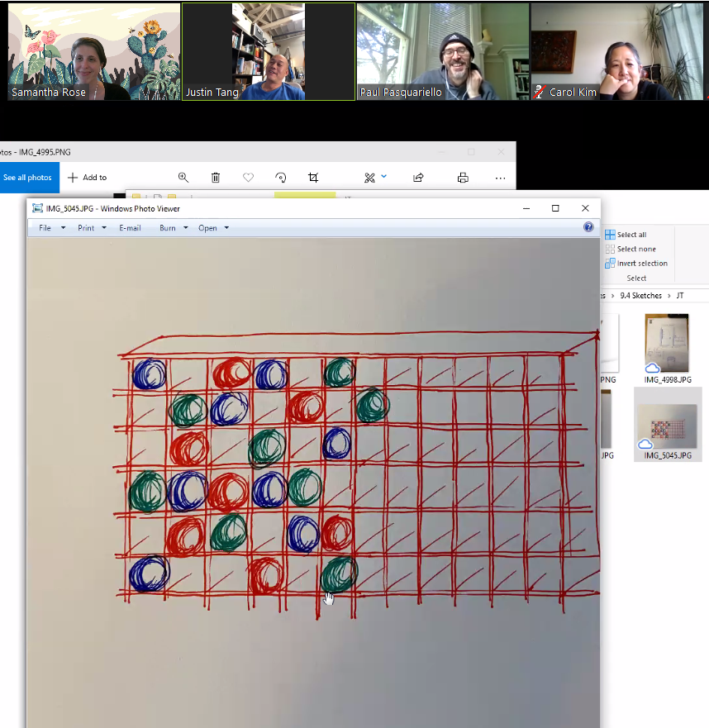Click the E-mail menu item
The width and height of the screenshot is (709, 728).
[x=130, y=228]
